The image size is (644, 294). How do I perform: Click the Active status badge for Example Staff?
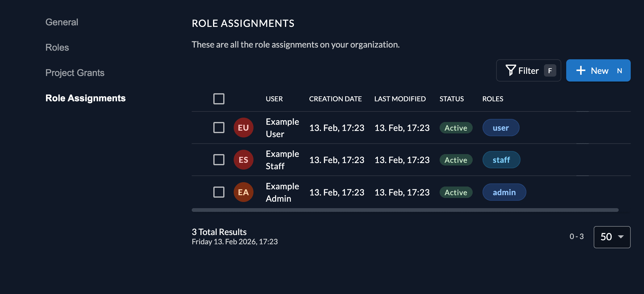coord(456,160)
